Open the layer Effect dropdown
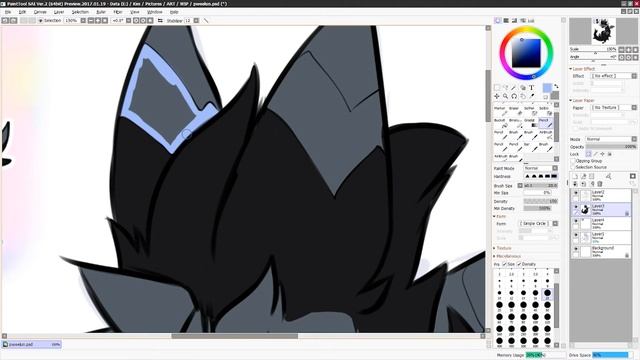Screen dimensions: 640x360 tap(614, 76)
